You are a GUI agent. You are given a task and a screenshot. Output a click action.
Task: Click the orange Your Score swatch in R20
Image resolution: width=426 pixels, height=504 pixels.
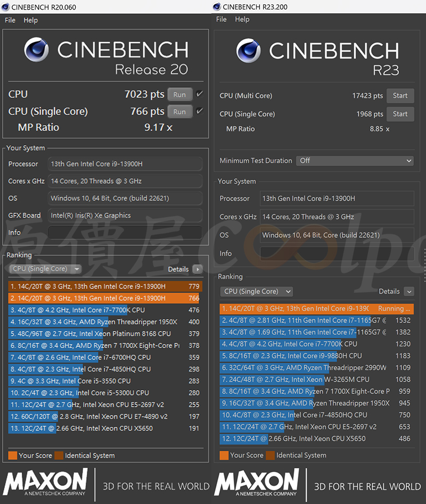(13, 456)
